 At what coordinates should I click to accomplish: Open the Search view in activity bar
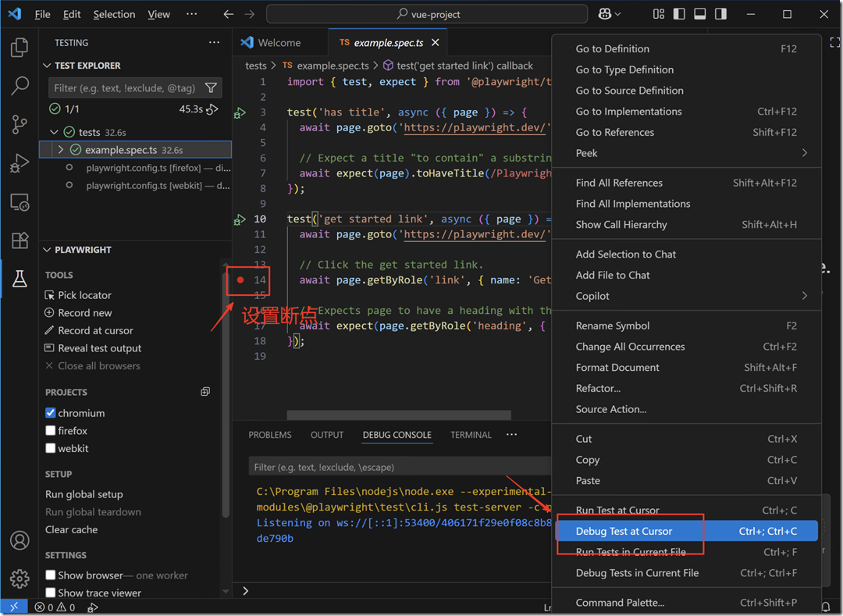pos(20,86)
